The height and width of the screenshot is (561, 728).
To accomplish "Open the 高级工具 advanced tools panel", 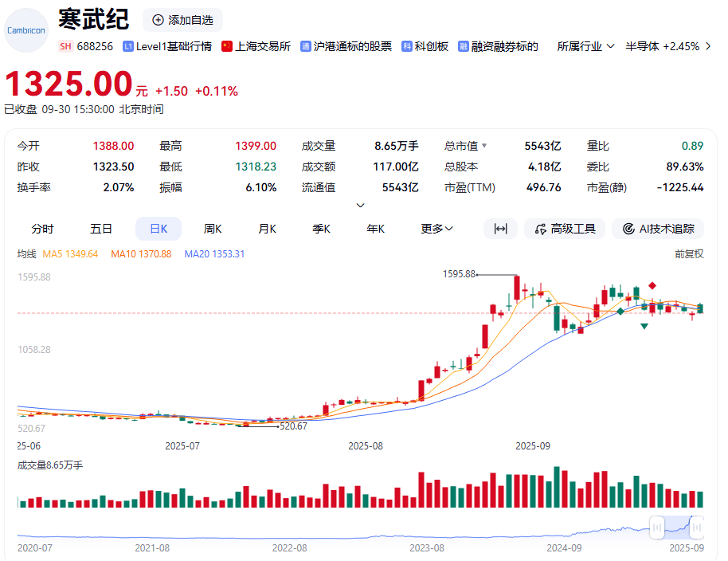I will pos(564,229).
